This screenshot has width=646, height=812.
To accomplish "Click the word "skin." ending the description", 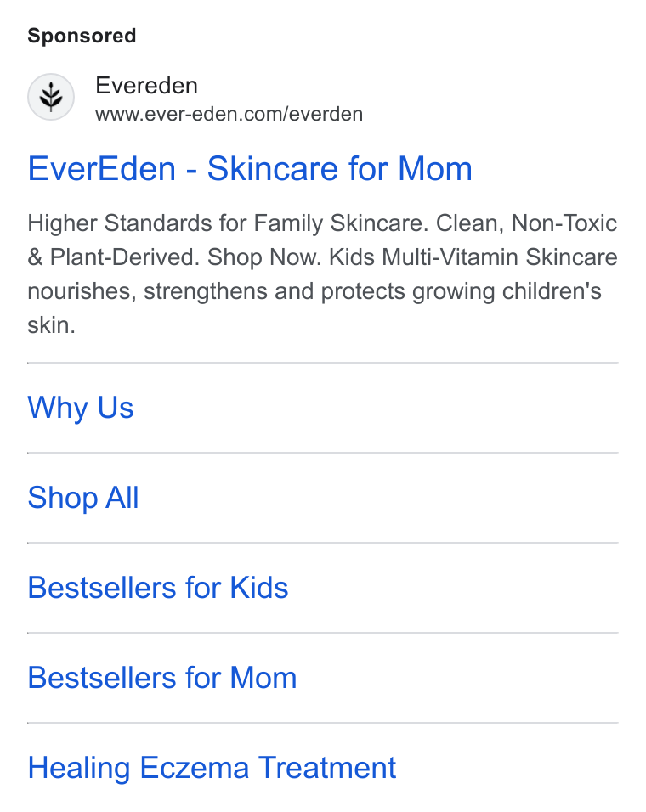I will click(51, 325).
